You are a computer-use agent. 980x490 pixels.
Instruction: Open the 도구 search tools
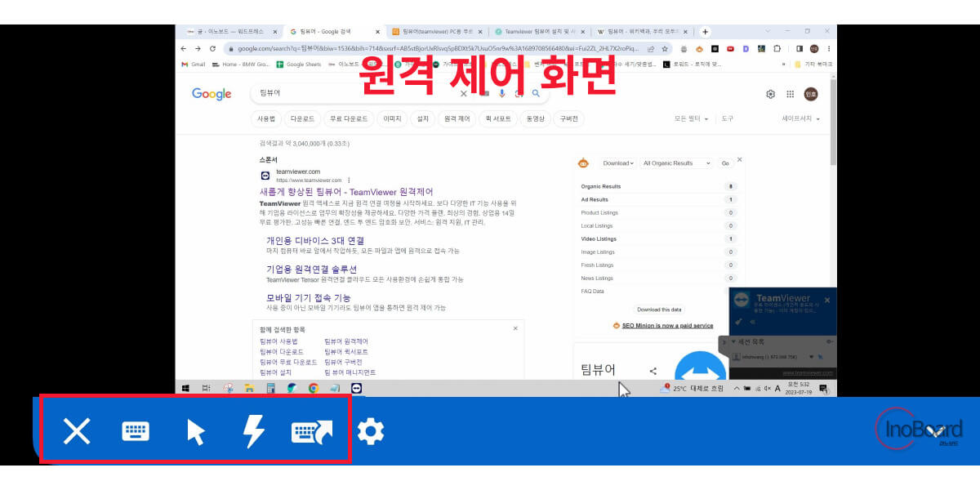tap(727, 118)
